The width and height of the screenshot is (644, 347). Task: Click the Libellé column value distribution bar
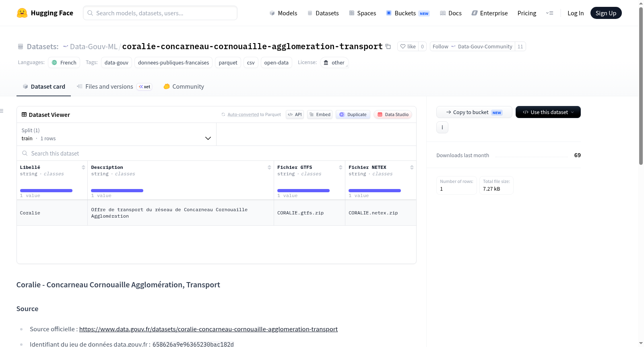(x=46, y=191)
